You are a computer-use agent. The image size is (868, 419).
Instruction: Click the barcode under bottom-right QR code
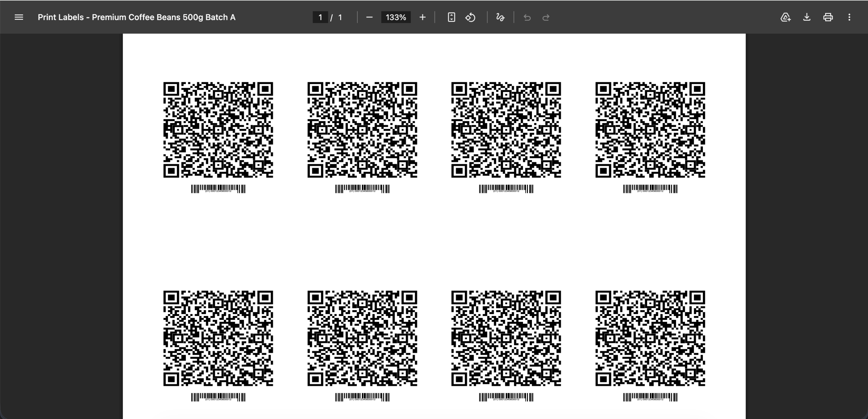click(650, 397)
